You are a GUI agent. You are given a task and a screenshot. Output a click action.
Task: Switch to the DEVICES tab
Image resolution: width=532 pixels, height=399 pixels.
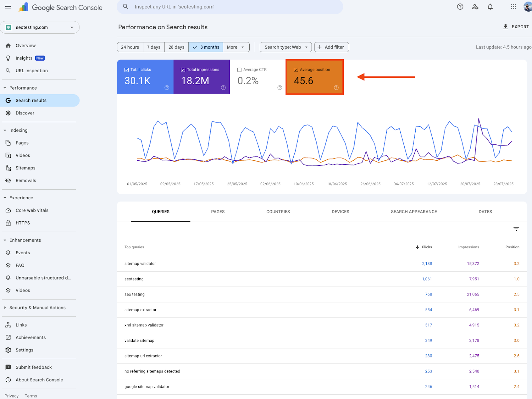[340, 211]
